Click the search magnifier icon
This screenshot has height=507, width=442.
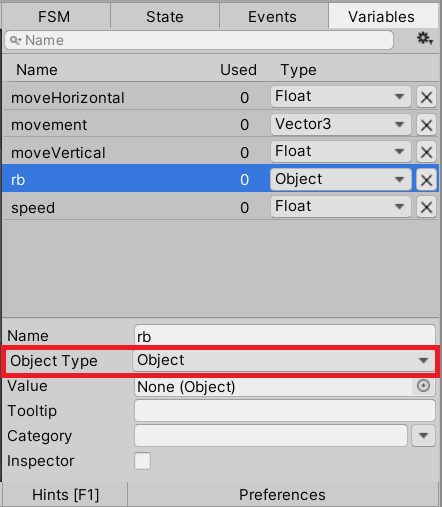[15, 40]
